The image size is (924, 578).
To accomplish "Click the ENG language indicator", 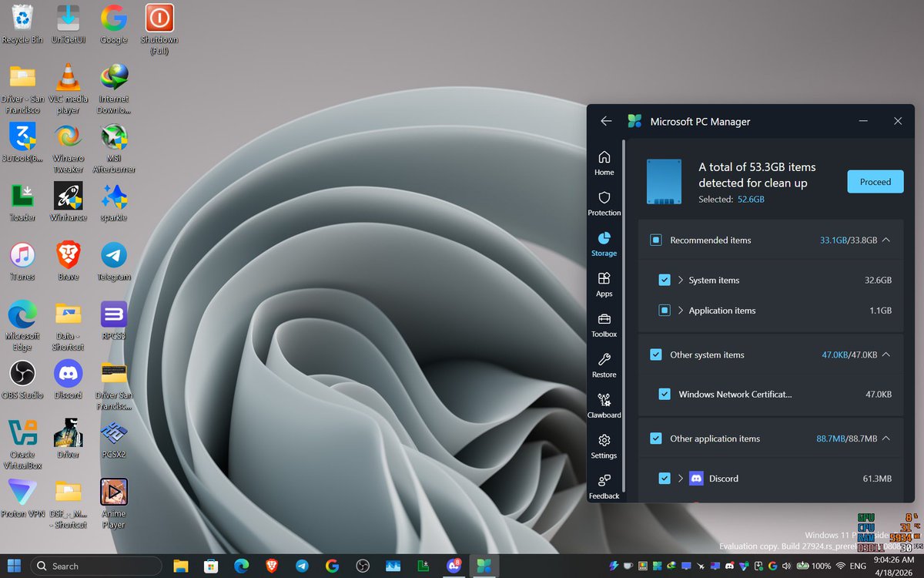I will [x=859, y=566].
